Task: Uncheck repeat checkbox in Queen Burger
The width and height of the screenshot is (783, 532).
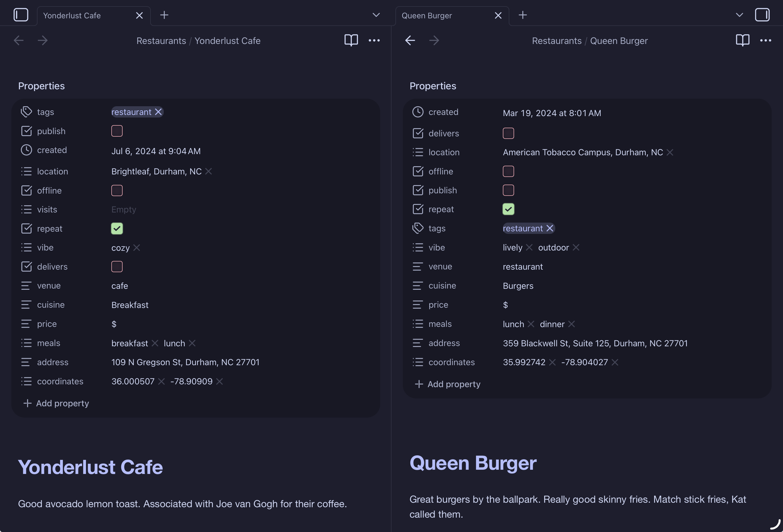Action: click(x=508, y=209)
